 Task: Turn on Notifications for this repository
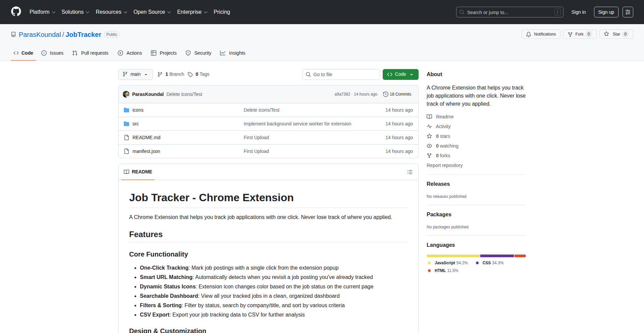tap(541, 34)
